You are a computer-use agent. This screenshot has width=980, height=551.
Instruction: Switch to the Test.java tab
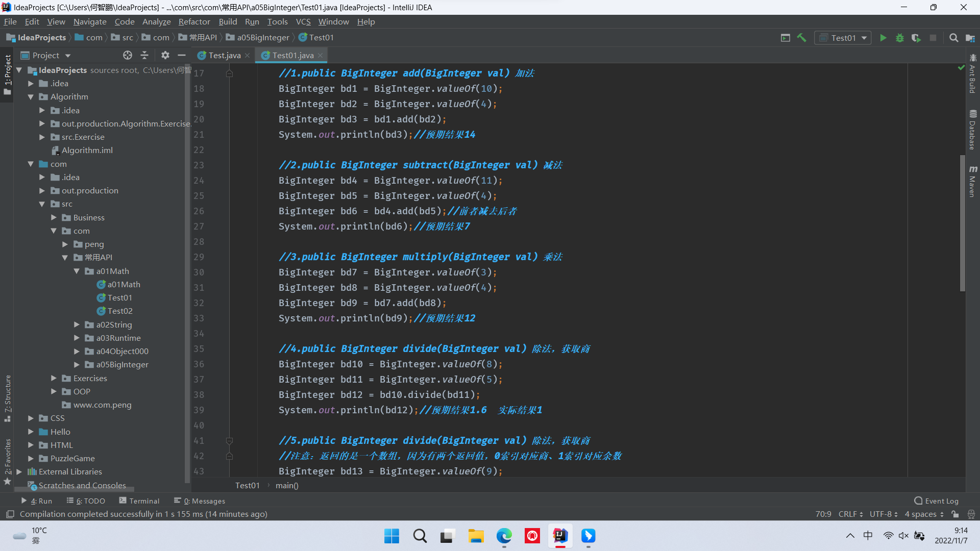coord(224,55)
